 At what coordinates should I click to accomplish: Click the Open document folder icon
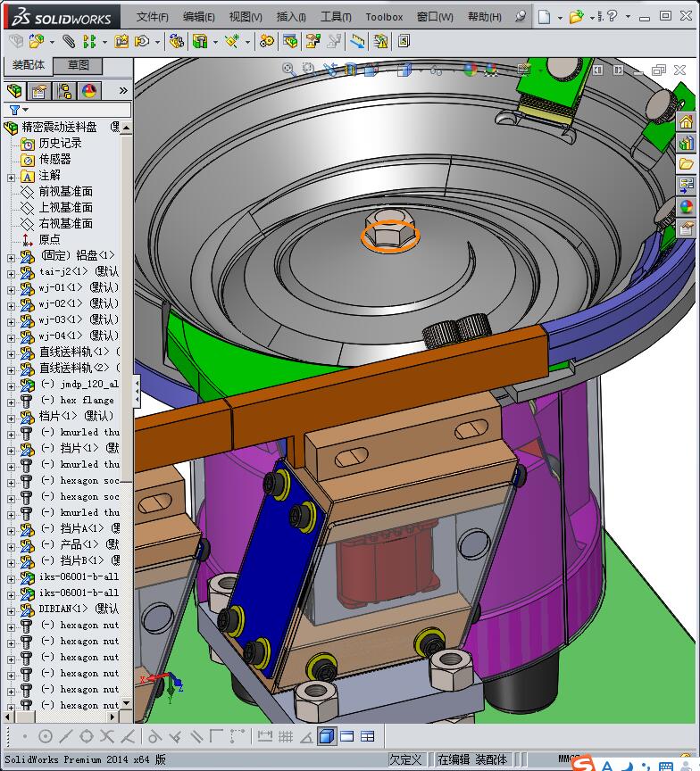tap(576, 17)
